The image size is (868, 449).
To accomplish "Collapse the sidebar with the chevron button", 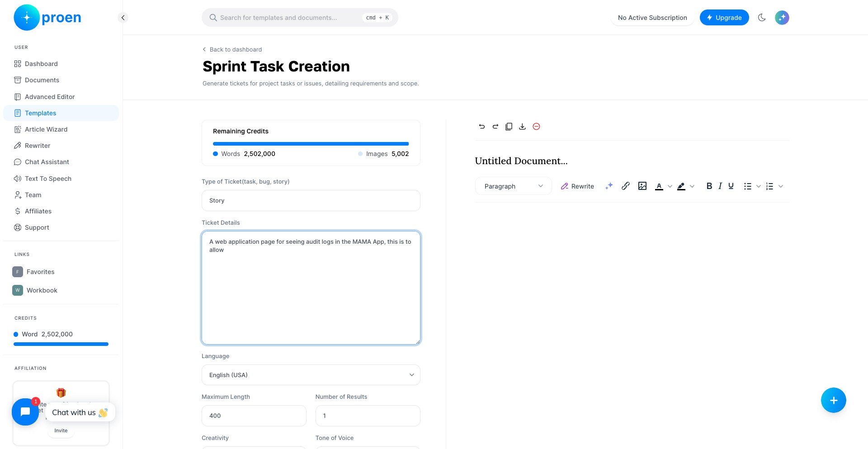I will [x=123, y=18].
